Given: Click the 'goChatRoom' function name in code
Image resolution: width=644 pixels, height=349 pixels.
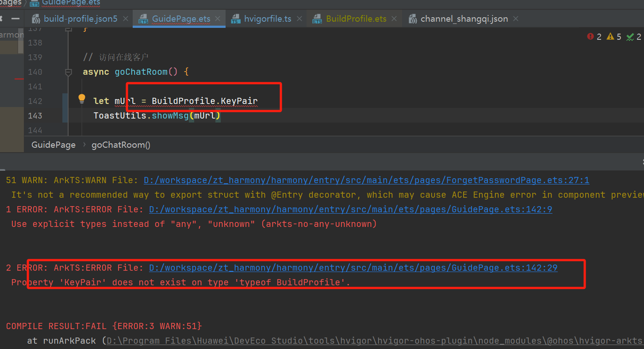Looking at the screenshot, I should [x=141, y=72].
